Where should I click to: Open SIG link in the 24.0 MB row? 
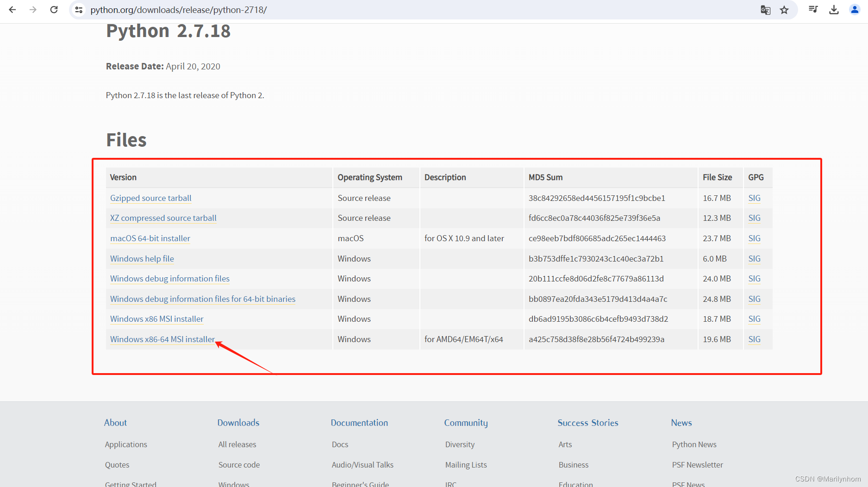coord(754,279)
